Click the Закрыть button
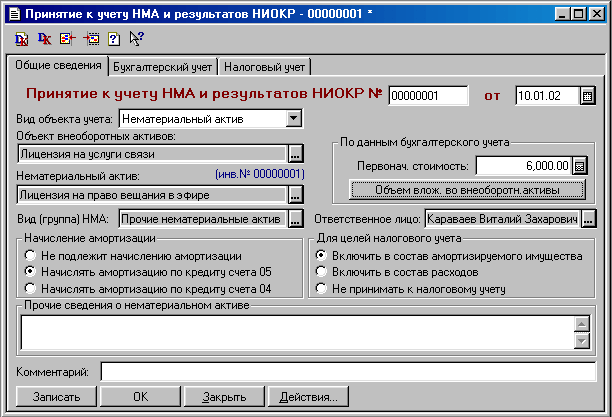 tap(224, 397)
